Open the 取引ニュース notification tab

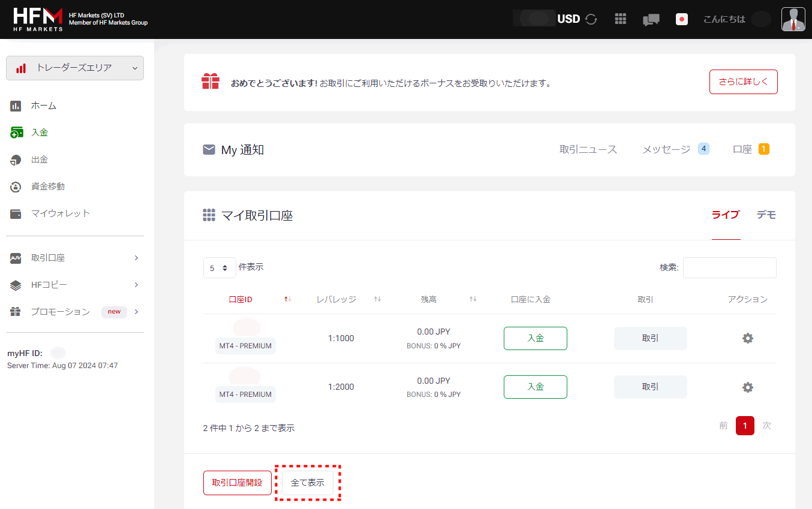[588, 150]
